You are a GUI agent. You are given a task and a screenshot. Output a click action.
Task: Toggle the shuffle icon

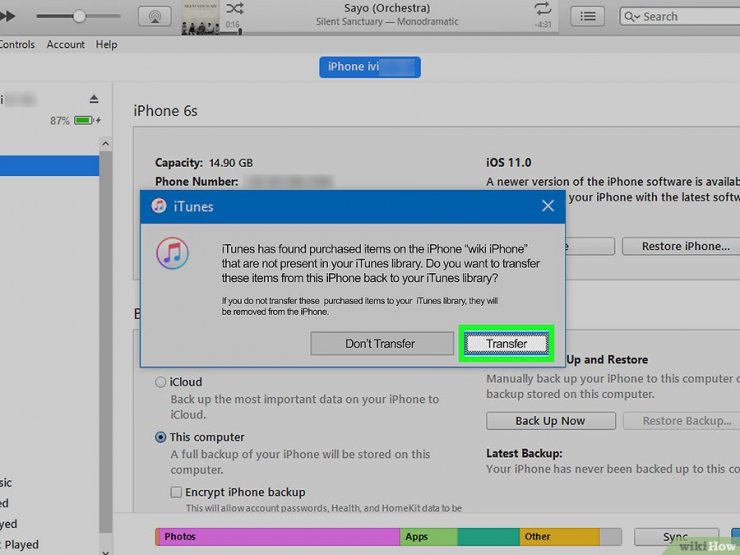pyautogui.click(x=235, y=8)
